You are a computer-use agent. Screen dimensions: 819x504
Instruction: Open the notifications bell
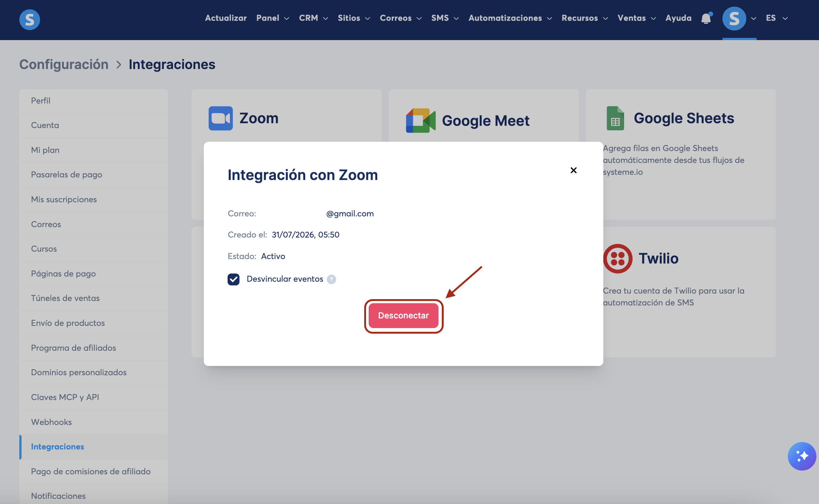point(706,18)
